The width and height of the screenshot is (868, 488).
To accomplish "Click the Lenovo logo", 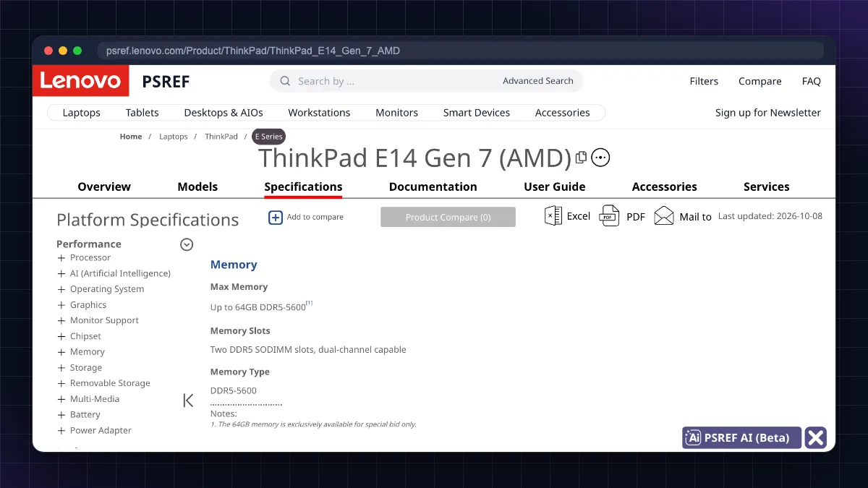I will coord(80,81).
